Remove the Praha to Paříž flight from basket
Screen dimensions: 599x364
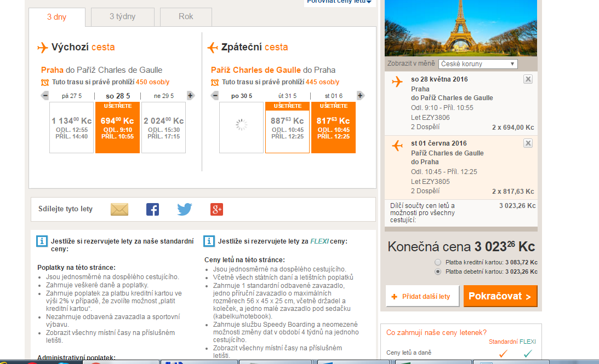click(x=527, y=79)
